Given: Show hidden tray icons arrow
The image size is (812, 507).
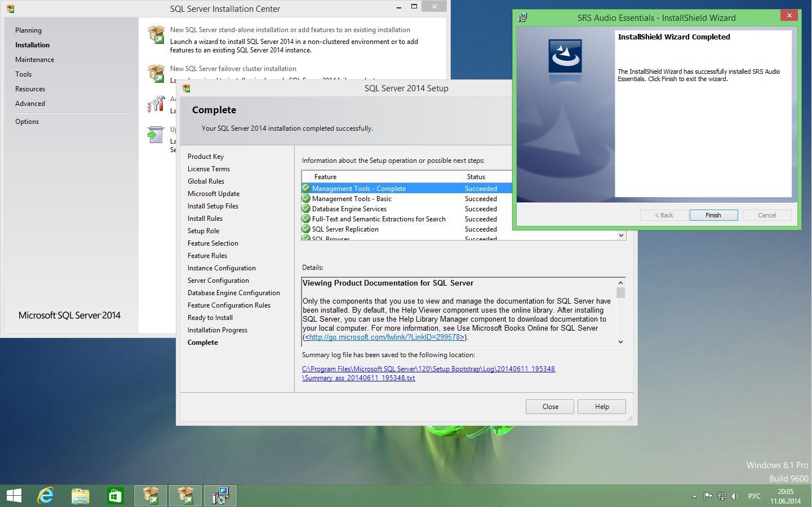Looking at the screenshot, I should click(694, 496).
